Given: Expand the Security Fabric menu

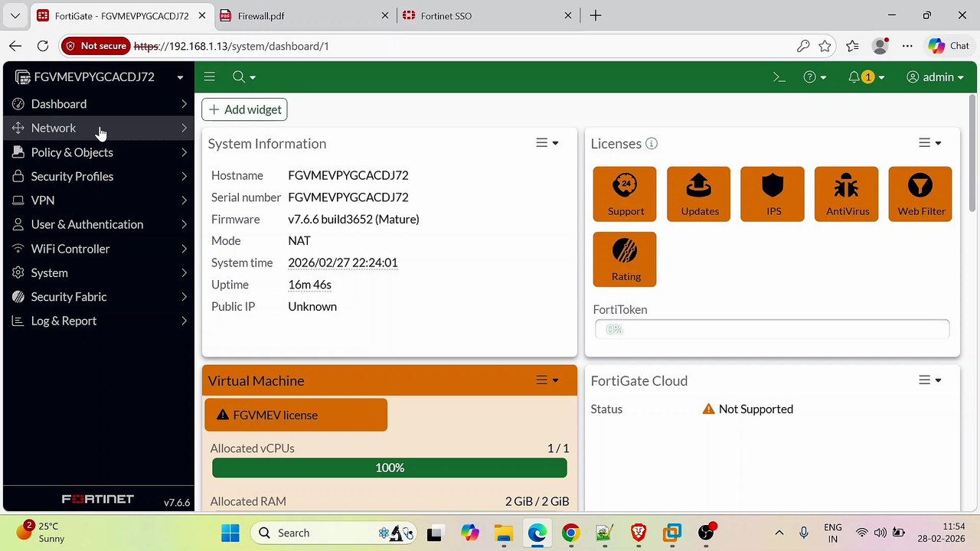Looking at the screenshot, I should click(x=99, y=297).
